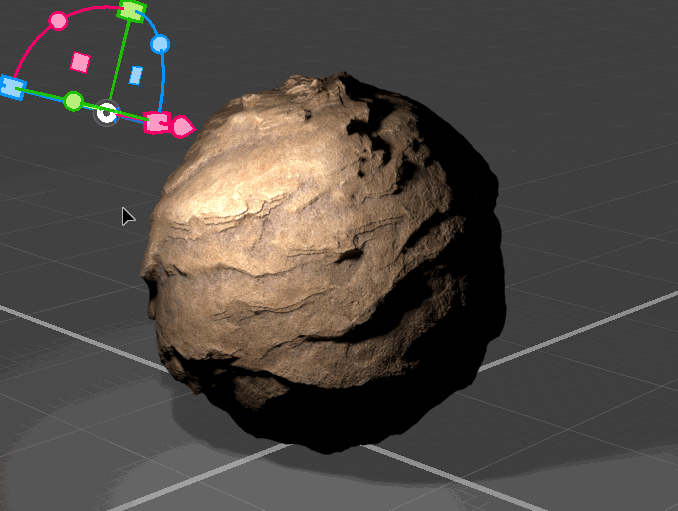This screenshot has width=678, height=511.
Task: Select the green square handle atop the gizmo
Action: pyautogui.click(x=132, y=11)
